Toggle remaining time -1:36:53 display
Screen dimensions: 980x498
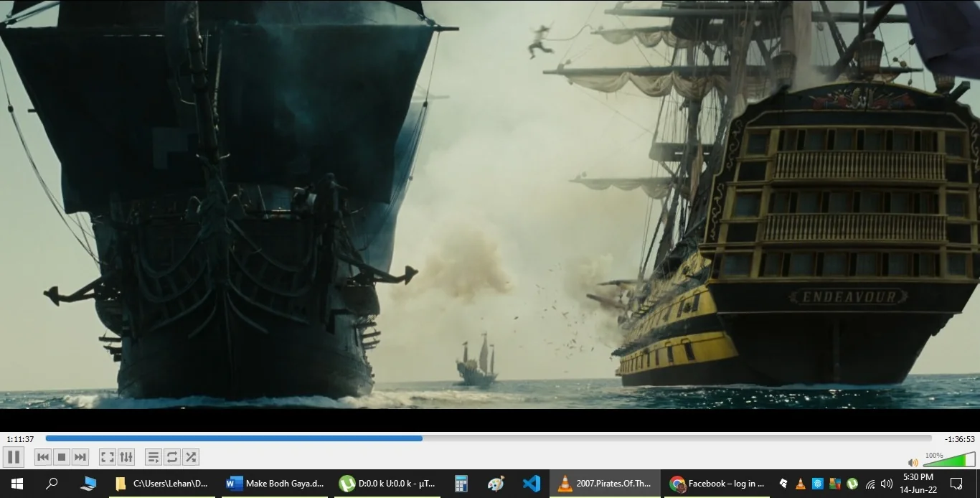(x=959, y=438)
